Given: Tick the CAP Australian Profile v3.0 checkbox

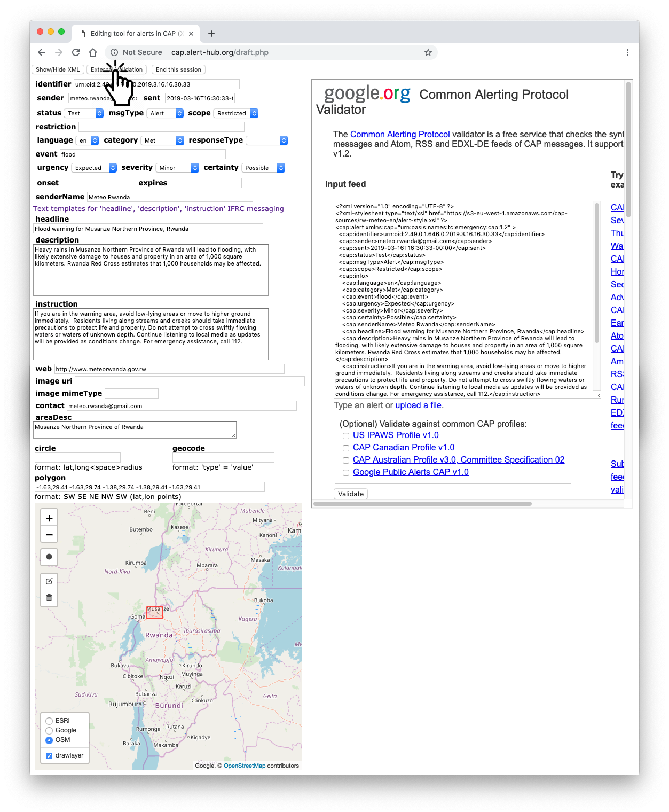Looking at the screenshot, I should 346,460.
